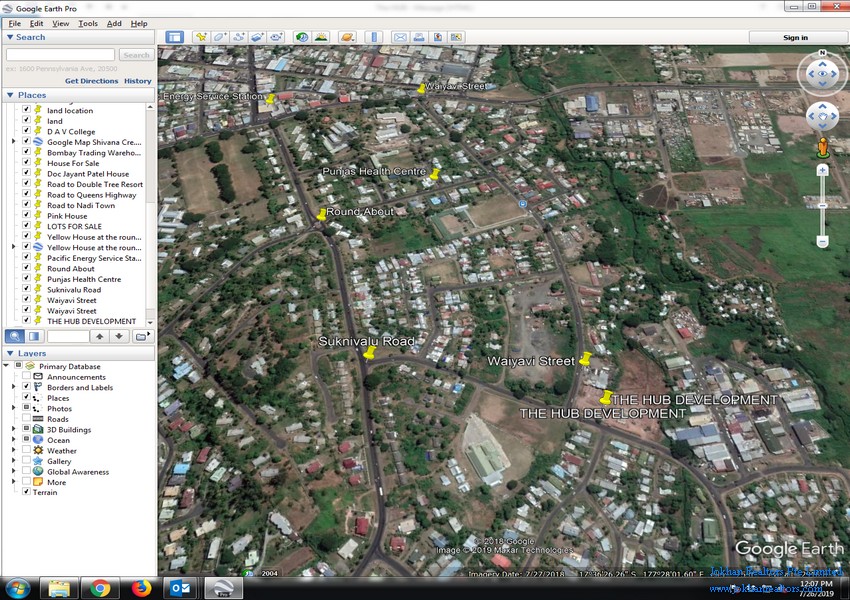Expand the 3D Buildings layer tree

tap(14, 430)
